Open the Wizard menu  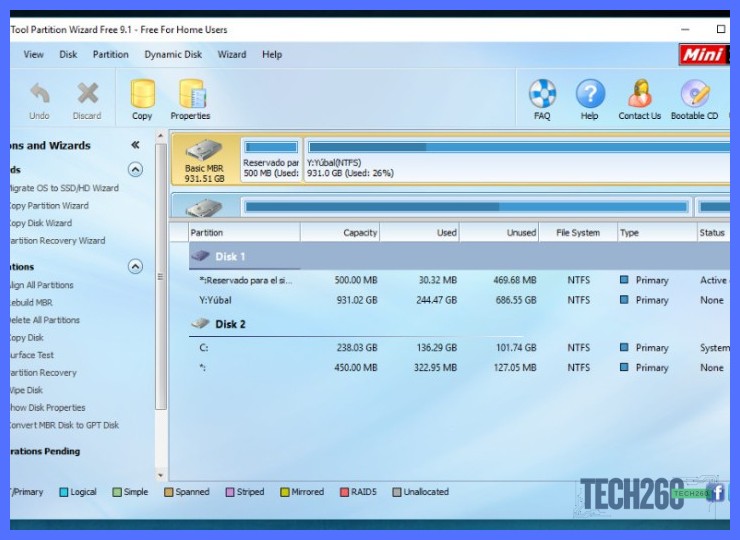(232, 54)
